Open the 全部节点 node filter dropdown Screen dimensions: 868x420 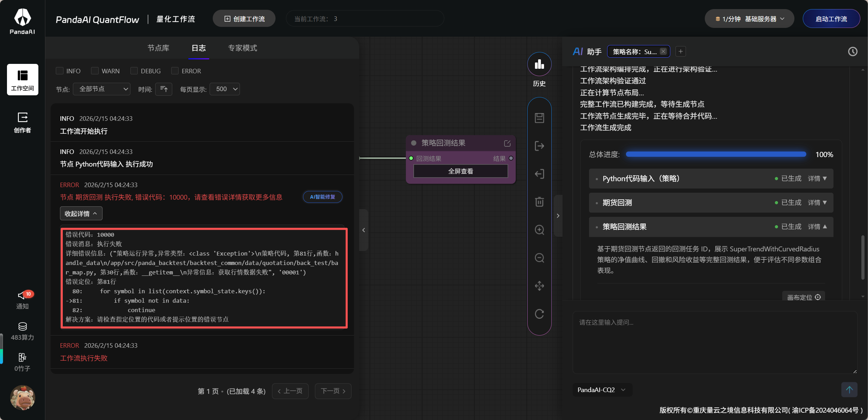point(101,89)
